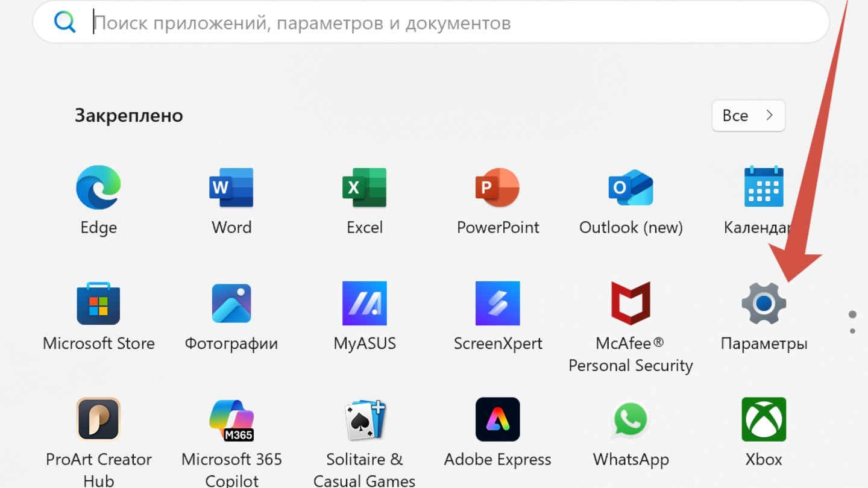Launch ProArt Creator Hub
868x488 pixels.
coord(98,419)
